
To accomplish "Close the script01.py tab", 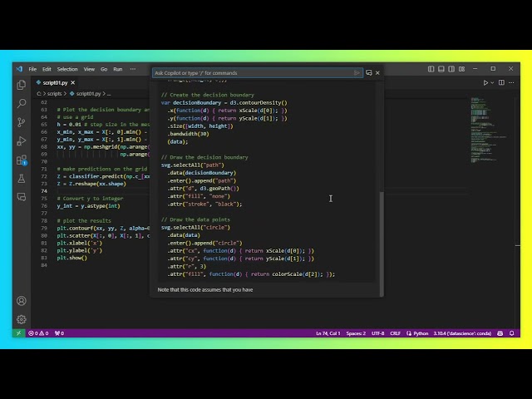I will pyautogui.click(x=72, y=83).
